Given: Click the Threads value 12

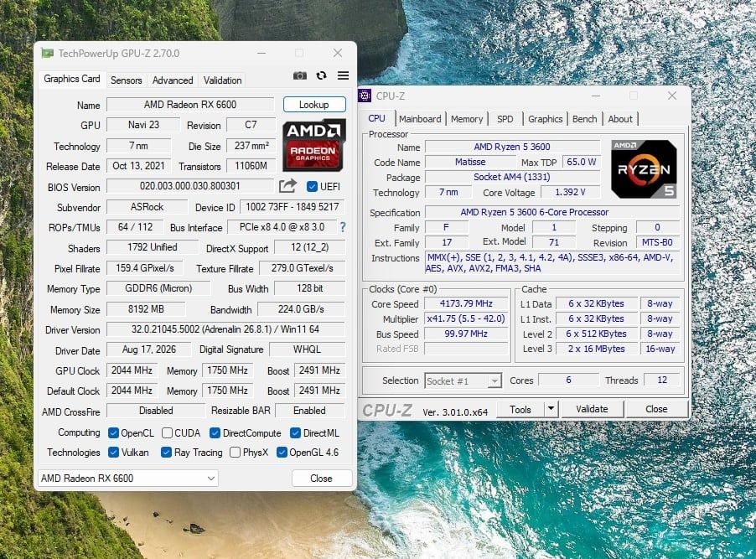Looking at the screenshot, I should point(662,380).
